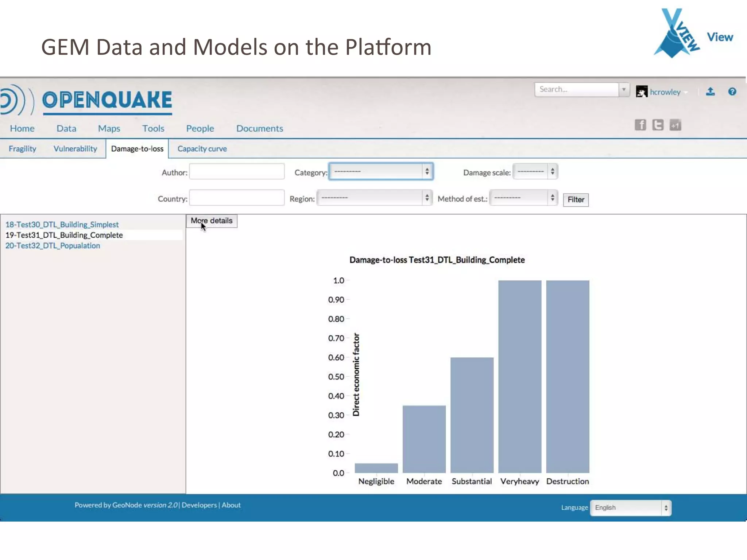The image size is (747, 560).
Task: Expand the Method of est. dropdown
Action: pyautogui.click(x=523, y=198)
